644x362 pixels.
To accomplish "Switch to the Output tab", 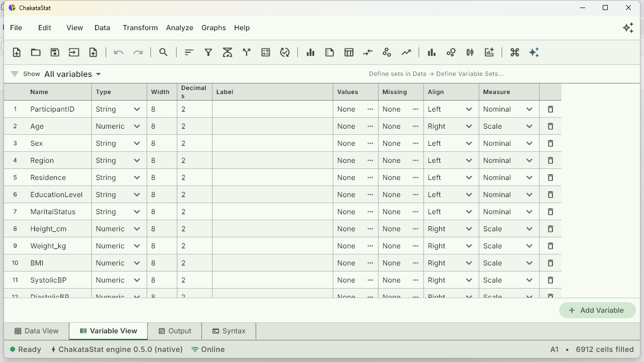I will coord(175,331).
